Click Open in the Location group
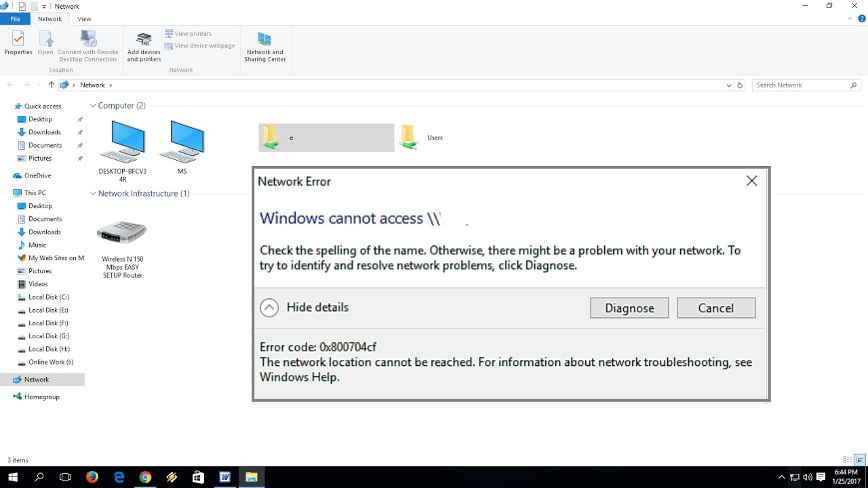The image size is (868, 488). point(45,43)
